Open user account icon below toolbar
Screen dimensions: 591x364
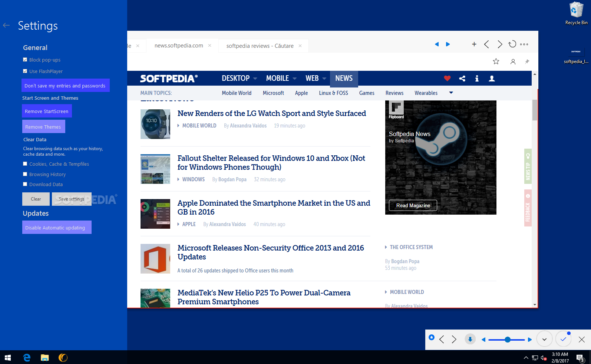click(513, 62)
